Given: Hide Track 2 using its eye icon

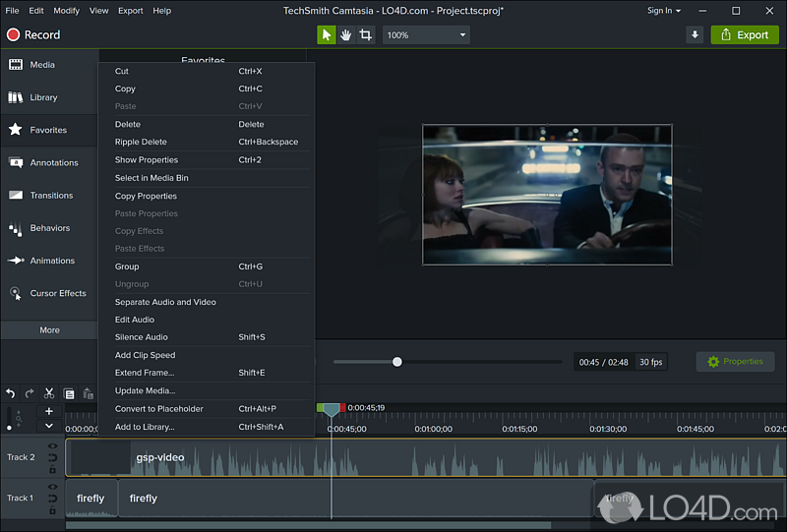Looking at the screenshot, I should [x=53, y=446].
